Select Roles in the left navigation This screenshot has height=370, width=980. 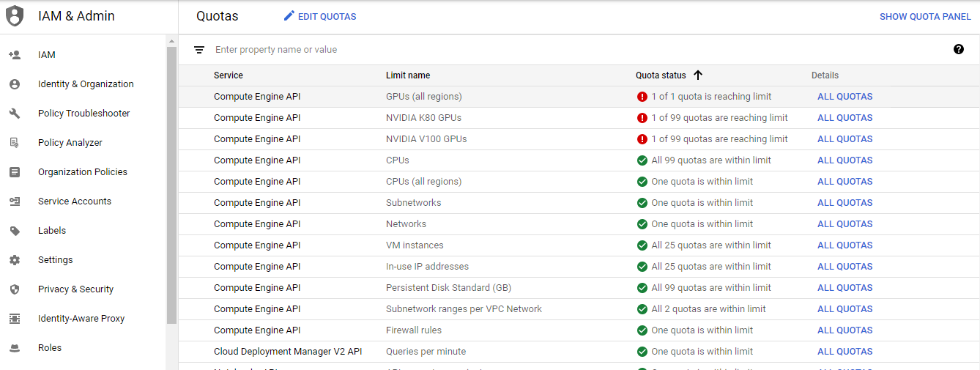(50, 348)
